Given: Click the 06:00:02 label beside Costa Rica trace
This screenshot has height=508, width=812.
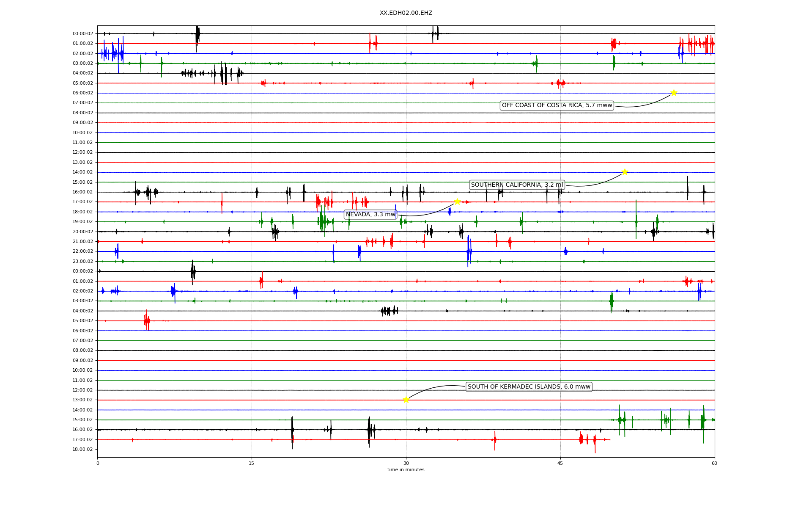Looking at the screenshot, I should (x=83, y=93).
